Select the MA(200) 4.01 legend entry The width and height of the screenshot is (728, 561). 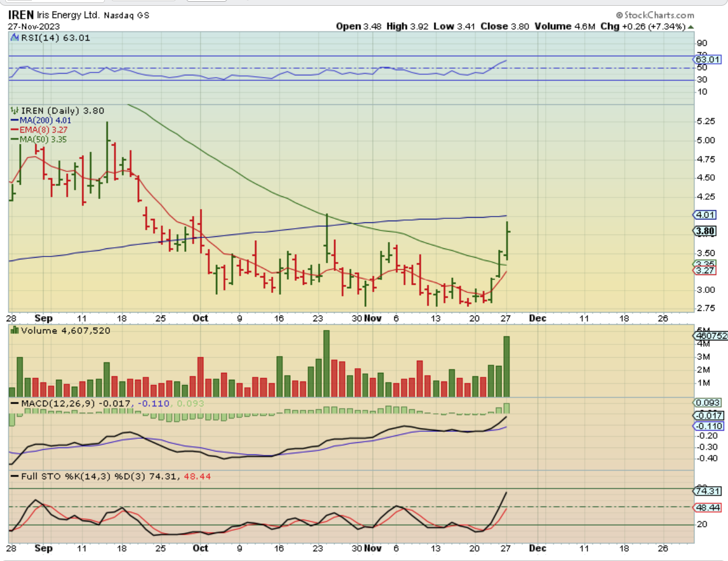(41, 120)
